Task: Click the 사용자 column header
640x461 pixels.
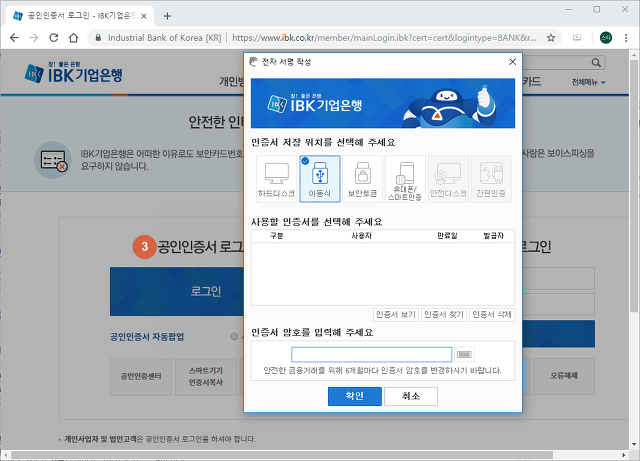Action: point(362,236)
